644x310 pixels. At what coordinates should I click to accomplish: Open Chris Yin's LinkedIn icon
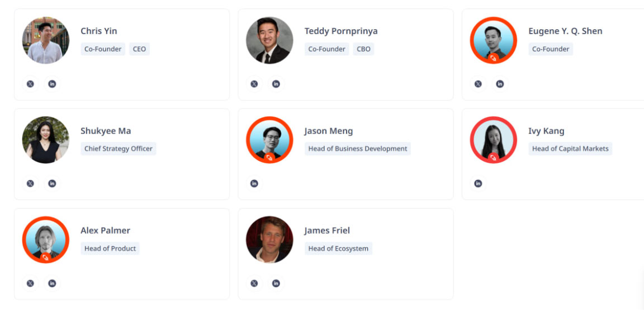click(x=52, y=84)
